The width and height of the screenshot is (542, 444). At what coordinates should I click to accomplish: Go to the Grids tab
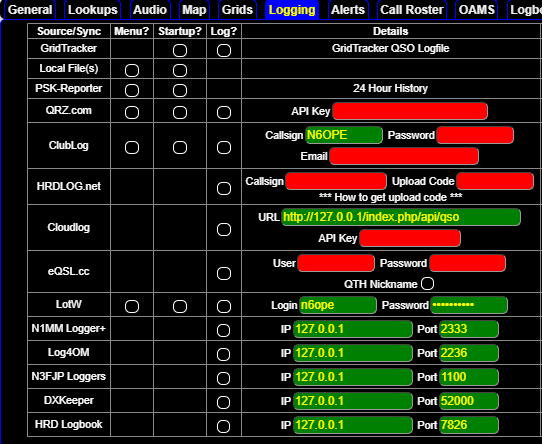(x=237, y=10)
